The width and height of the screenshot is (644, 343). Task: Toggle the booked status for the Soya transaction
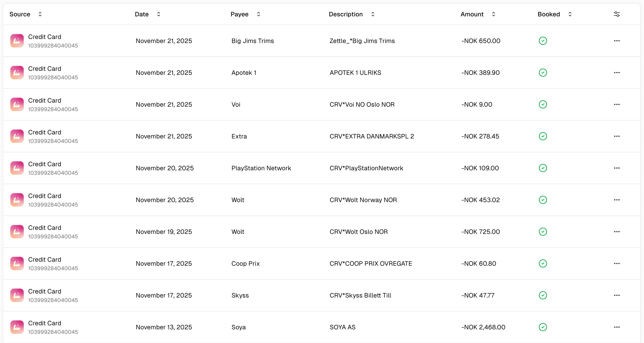pyautogui.click(x=542, y=327)
